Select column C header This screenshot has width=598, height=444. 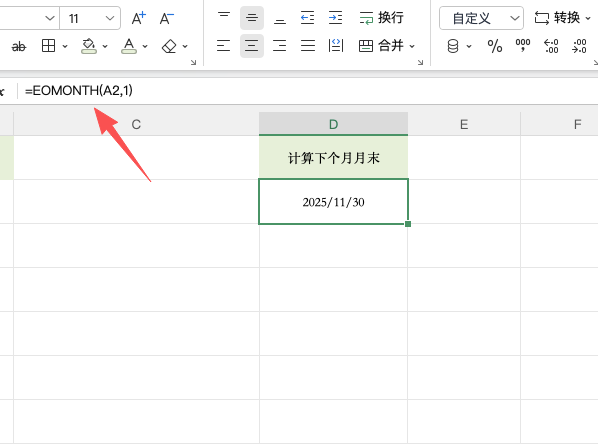136,124
